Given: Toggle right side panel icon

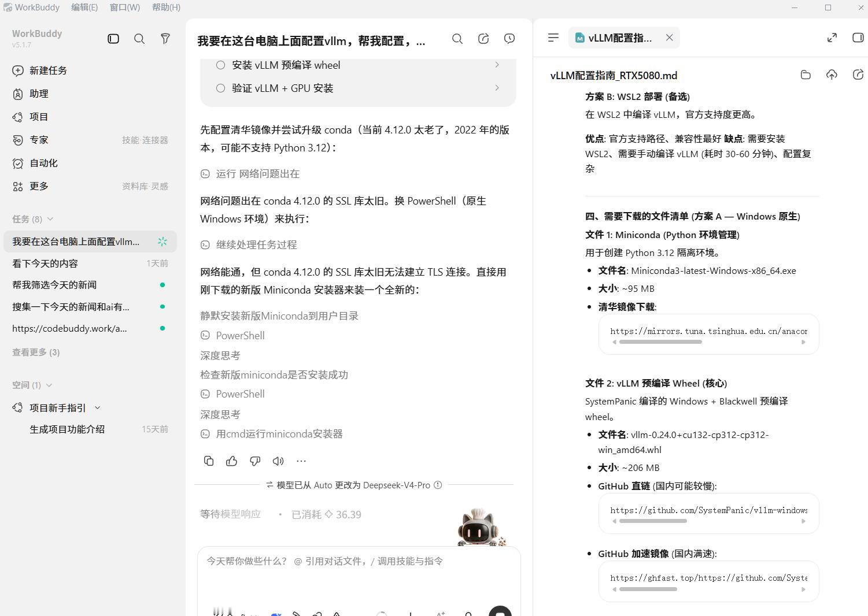Looking at the screenshot, I should coord(858,38).
